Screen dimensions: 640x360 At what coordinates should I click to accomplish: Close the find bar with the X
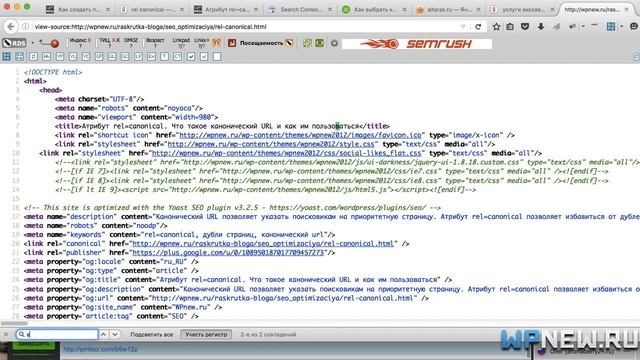coord(6,334)
